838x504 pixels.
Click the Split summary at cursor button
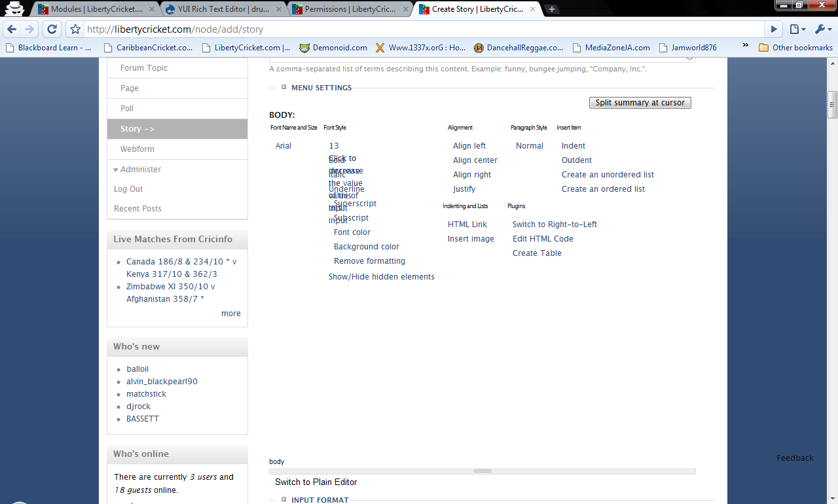pyautogui.click(x=640, y=102)
